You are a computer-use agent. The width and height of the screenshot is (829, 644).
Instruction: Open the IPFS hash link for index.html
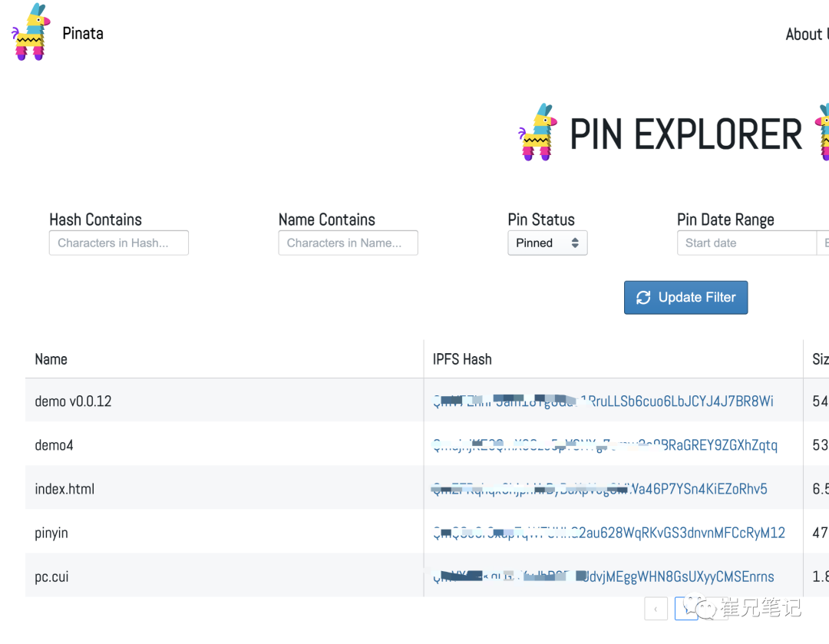(600, 489)
